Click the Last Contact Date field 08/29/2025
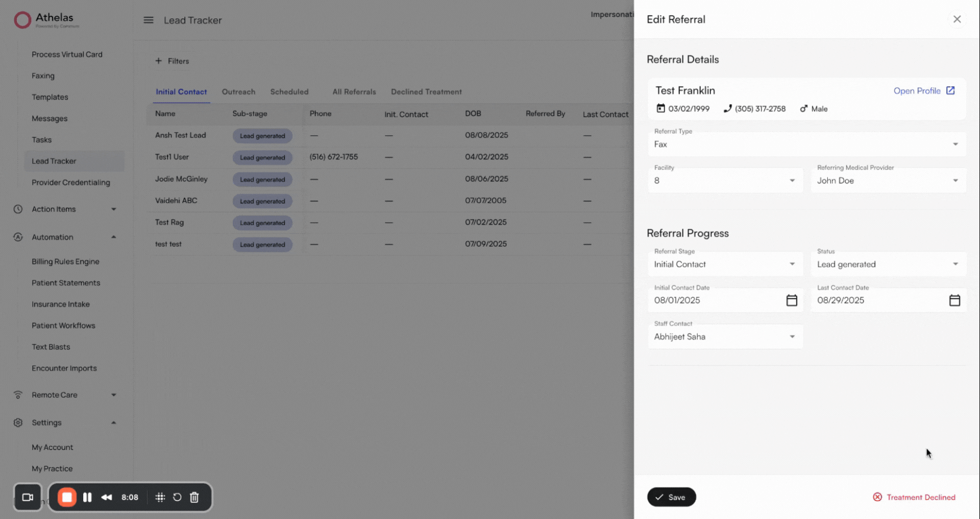 click(x=888, y=300)
